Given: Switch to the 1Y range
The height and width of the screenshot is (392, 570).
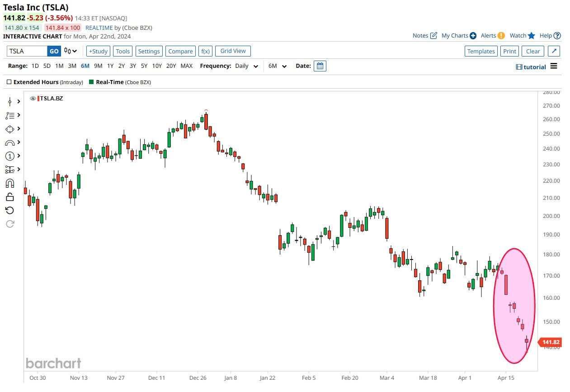Looking at the screenshot, I should tap(110, 66).
